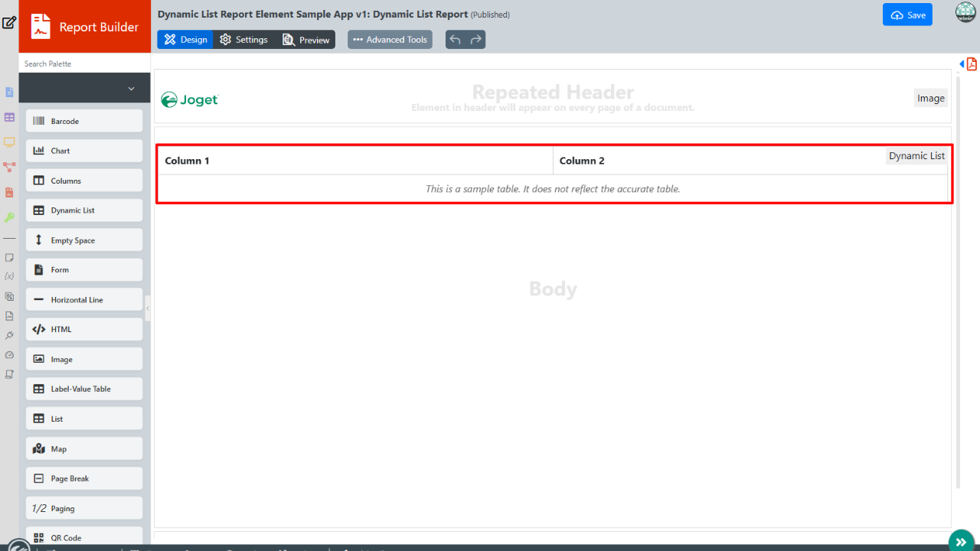Expand the palette category dropdown chevron
Screen dimensions: 980x551
click(131, 89)
